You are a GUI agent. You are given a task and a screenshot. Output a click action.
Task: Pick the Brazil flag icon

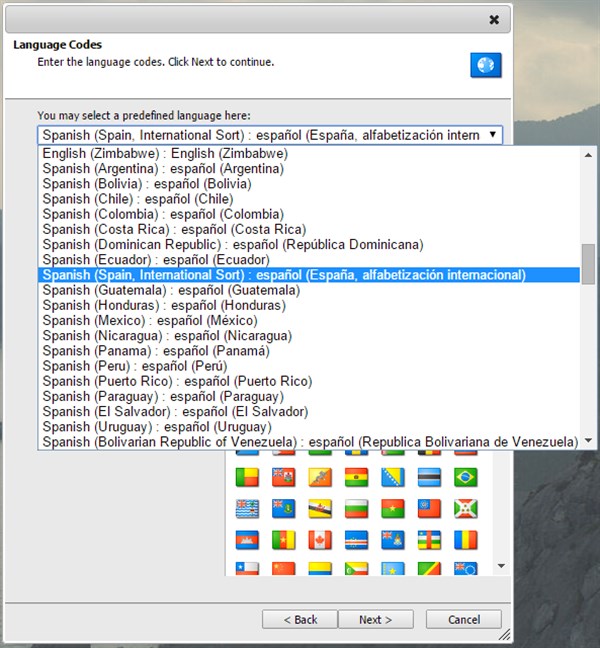[465, 477]
